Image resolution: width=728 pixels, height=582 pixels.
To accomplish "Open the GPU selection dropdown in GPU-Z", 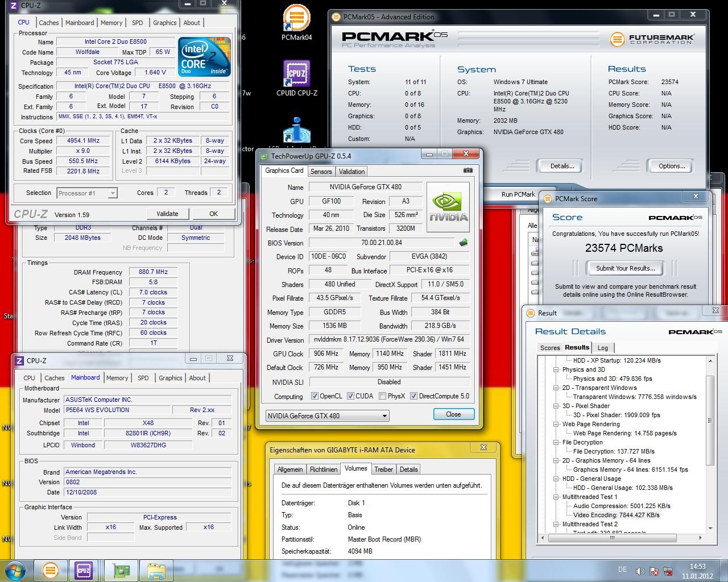I will click(x=328, y=415).
